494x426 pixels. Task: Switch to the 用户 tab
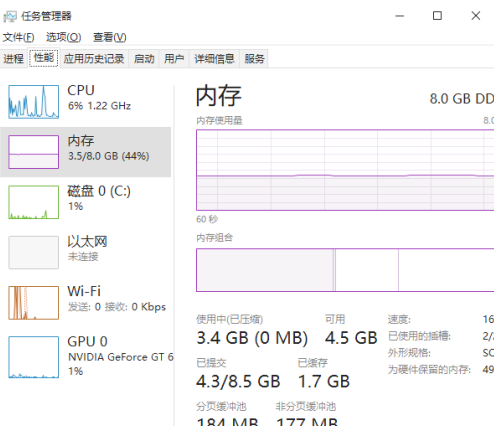[174, 59]
